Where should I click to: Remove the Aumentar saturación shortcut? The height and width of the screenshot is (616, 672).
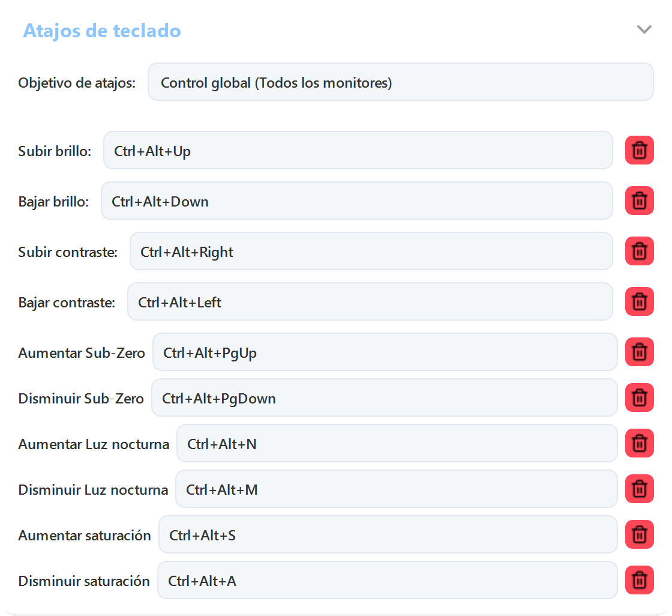tap(639, 534)
